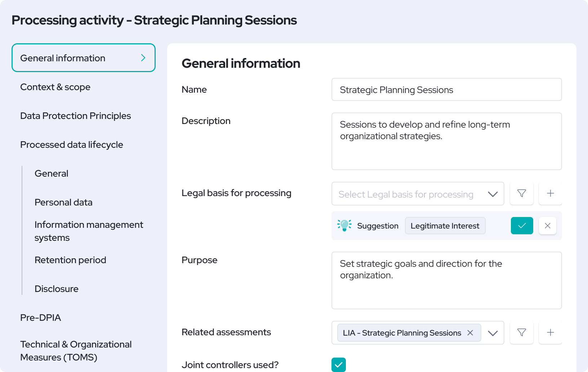Select Personal data in the sidebar
588x372 pixels.
[63, 203]
